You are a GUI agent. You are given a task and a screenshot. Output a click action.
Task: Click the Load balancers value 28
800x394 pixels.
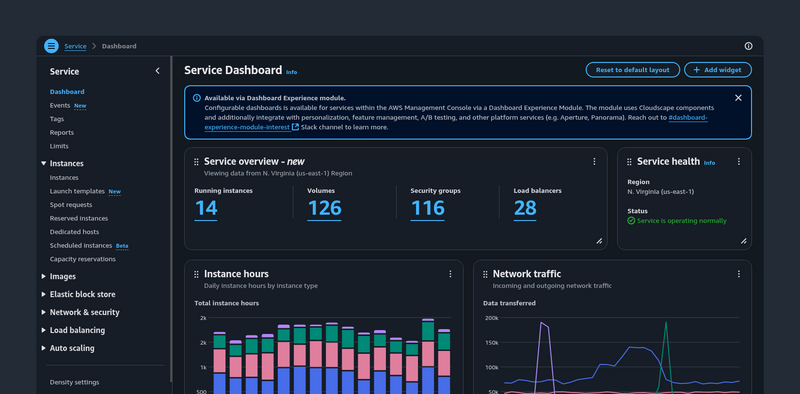525,208
